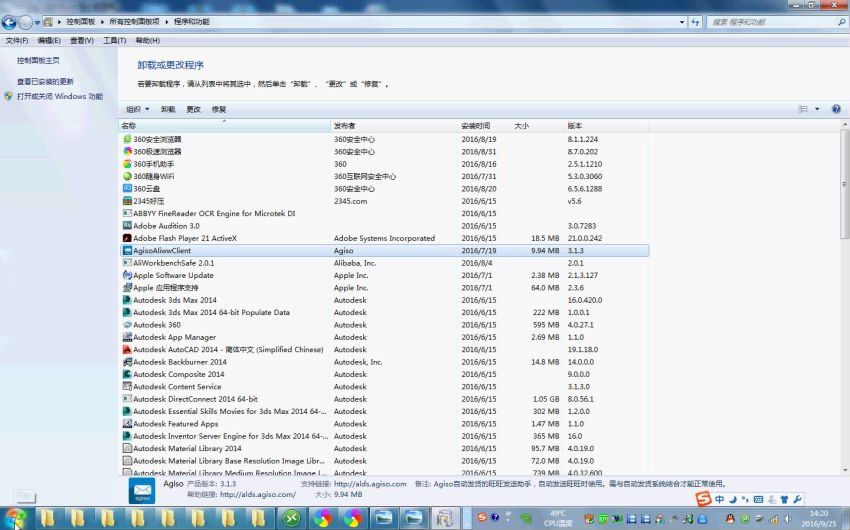Click the 更改 change button
The image size is (850, 530).
coord(194,109)
